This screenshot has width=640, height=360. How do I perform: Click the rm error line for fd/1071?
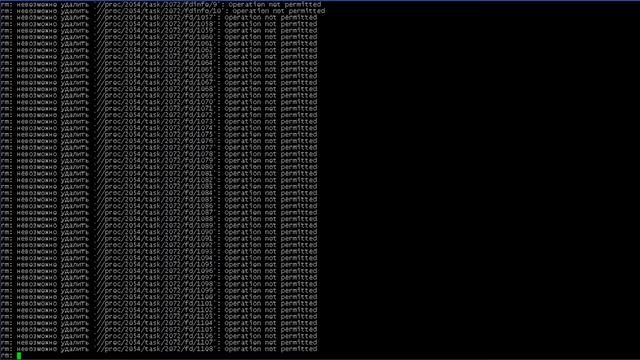point(158,109)
